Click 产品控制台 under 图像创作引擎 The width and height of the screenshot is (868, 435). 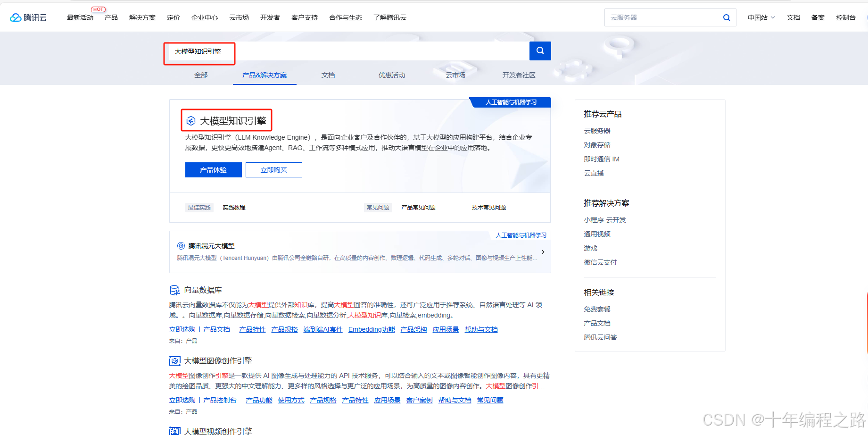click(220, 400)
